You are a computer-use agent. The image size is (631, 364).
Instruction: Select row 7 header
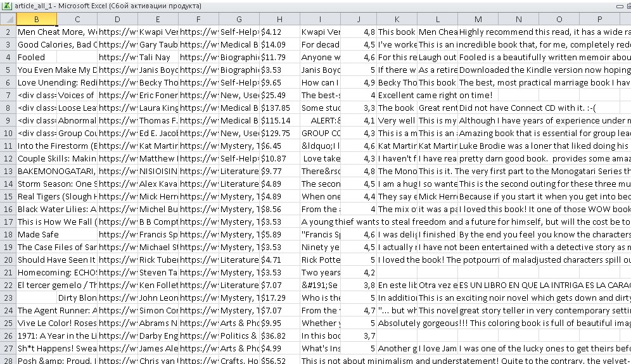tap(8, 96)
